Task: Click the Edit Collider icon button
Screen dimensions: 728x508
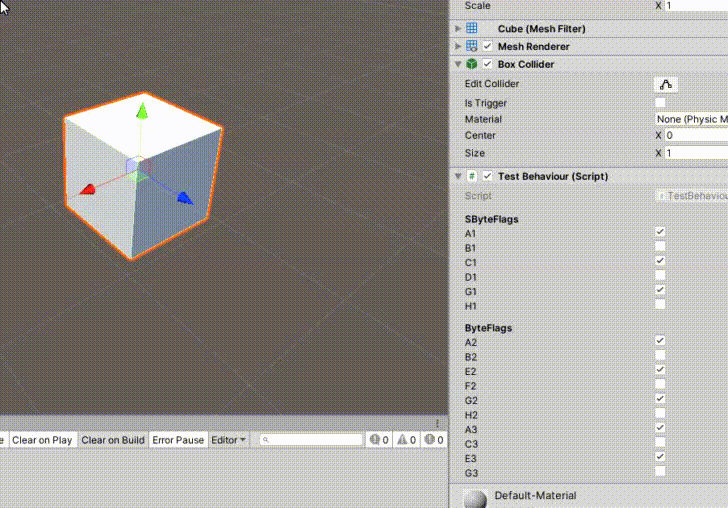Action: 666,85
